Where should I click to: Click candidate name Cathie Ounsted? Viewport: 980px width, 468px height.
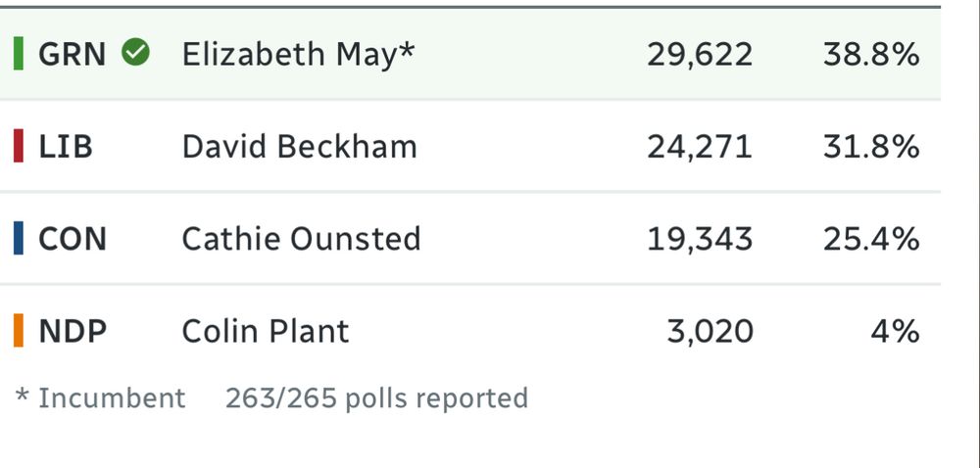(301, 239)
